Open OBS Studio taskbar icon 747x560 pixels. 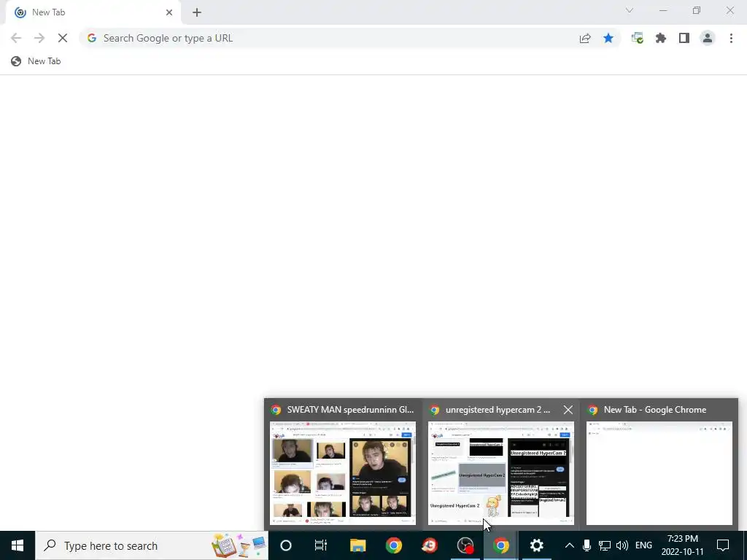pyautogui.click(x=465, y=545)
